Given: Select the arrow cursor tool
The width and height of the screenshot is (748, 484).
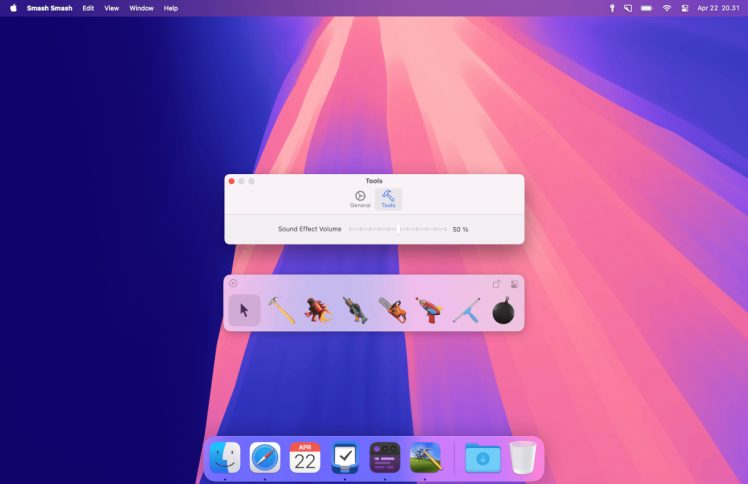Looking at the screenshot, I should coord(244,310).
